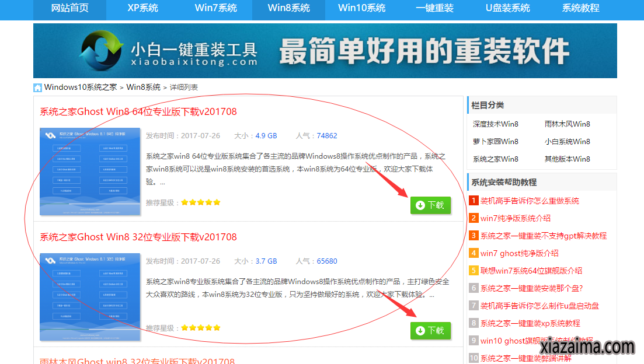Click rank number 6 badge
This screenshot has width=644, height=364.
point(474,288)
